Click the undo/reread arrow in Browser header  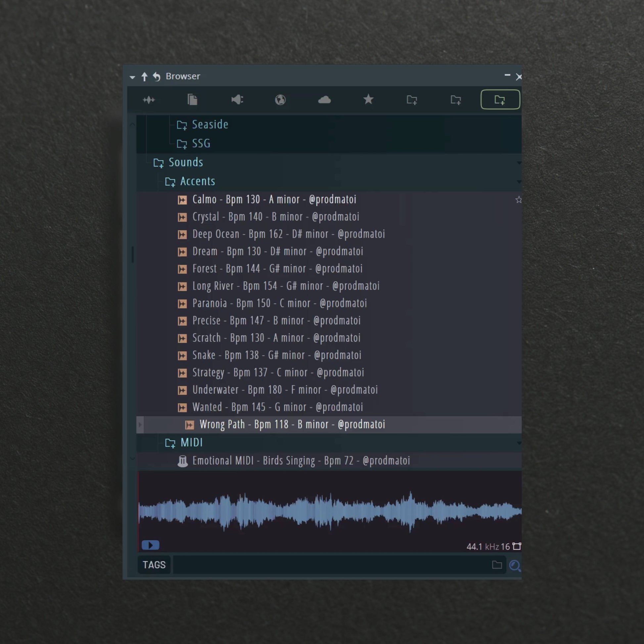157,77
